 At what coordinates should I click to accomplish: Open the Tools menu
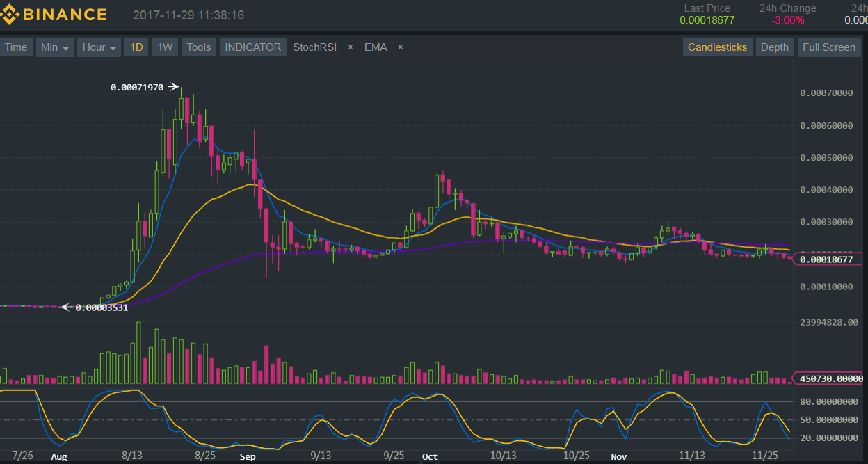pyautogui.click(x=199, y=47)
